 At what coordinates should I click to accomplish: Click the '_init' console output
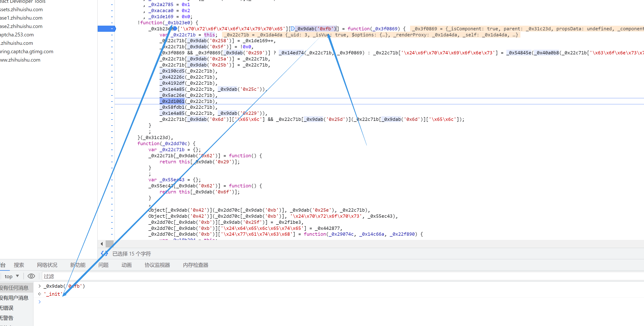pyautogui.click(x=53, y=294)
